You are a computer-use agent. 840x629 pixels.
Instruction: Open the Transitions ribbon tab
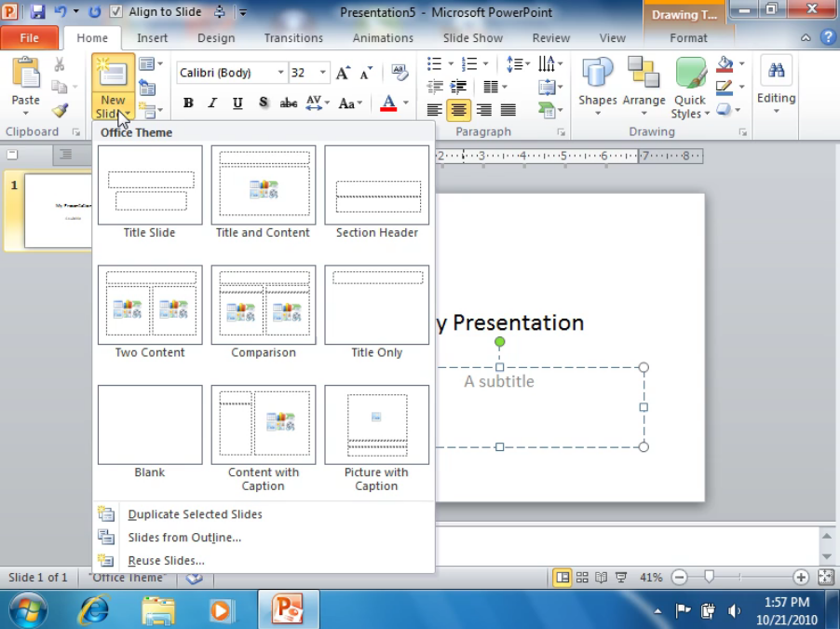pos(291,38)
